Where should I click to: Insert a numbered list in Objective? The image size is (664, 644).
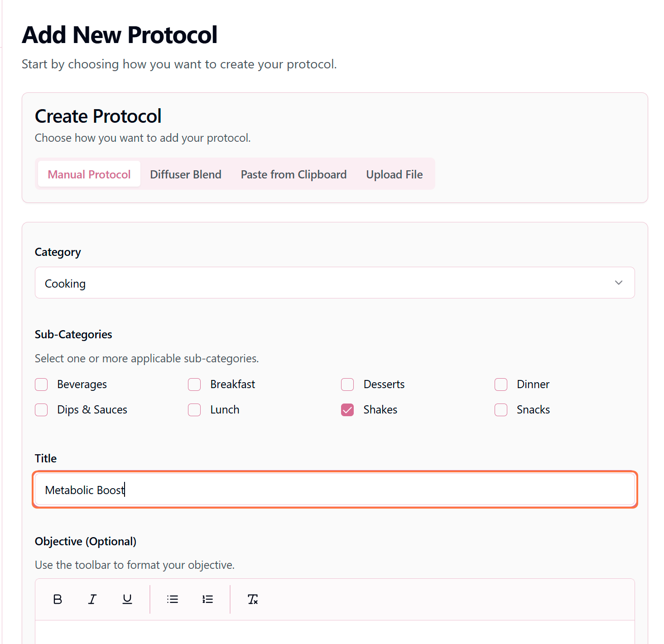[207, 599]
